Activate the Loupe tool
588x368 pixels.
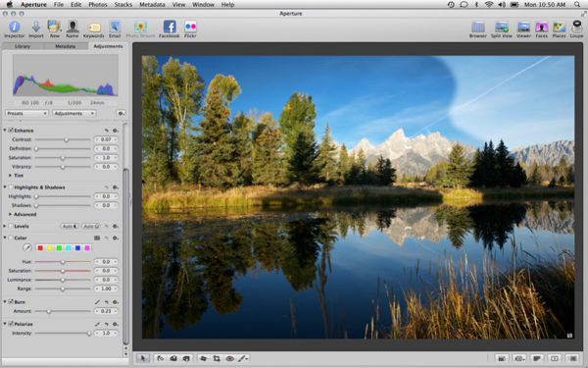coord(577,28)
